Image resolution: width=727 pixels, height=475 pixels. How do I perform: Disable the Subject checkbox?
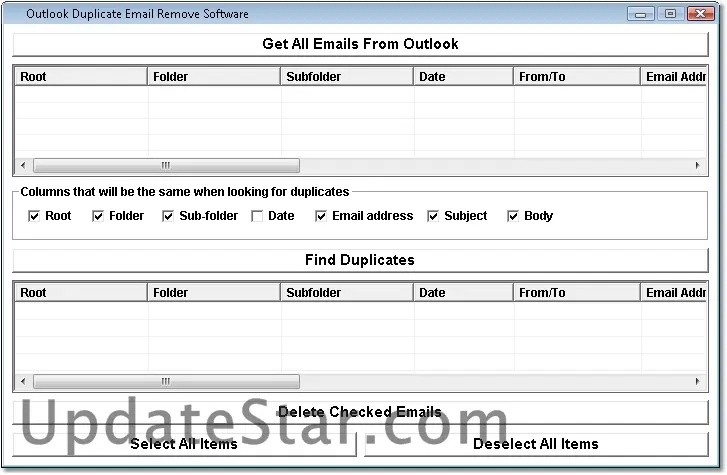click(433, 216)
